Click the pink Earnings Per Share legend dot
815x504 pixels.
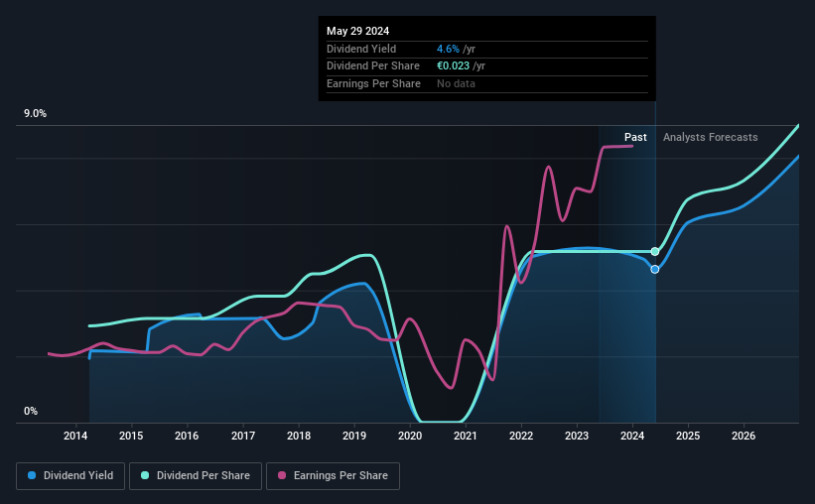pos(282,475)
